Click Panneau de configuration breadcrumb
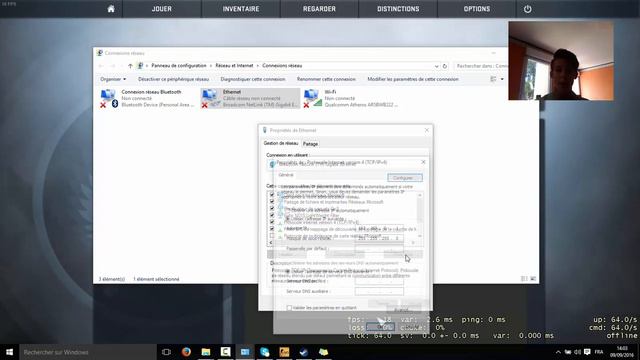The width and height of the screenshot is (640, 360). coord(179,66)
